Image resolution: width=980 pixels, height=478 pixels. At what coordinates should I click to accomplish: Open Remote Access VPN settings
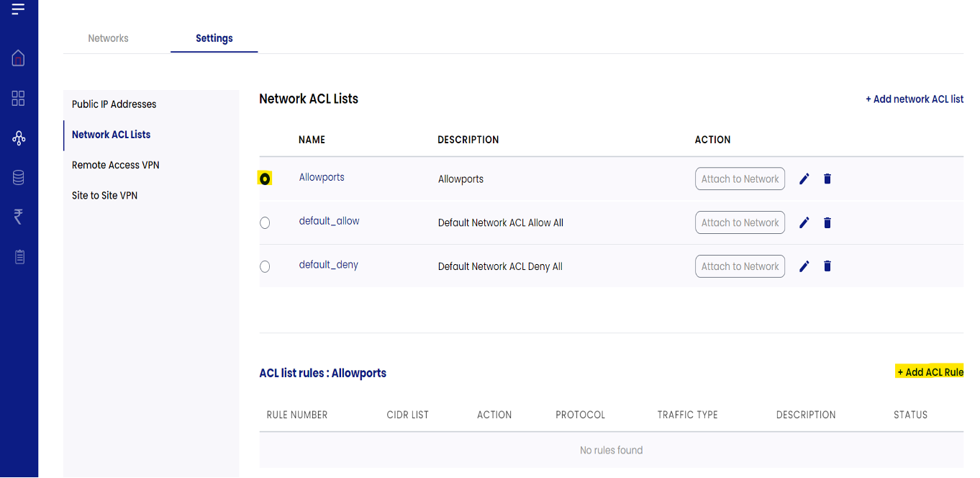[116, 165]
